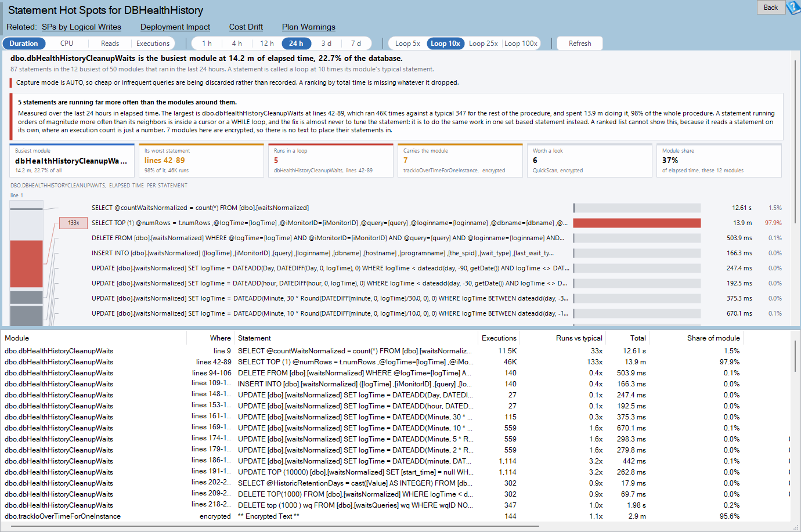Sort by the Total column header
801x532 pixels.
(627, 338)
